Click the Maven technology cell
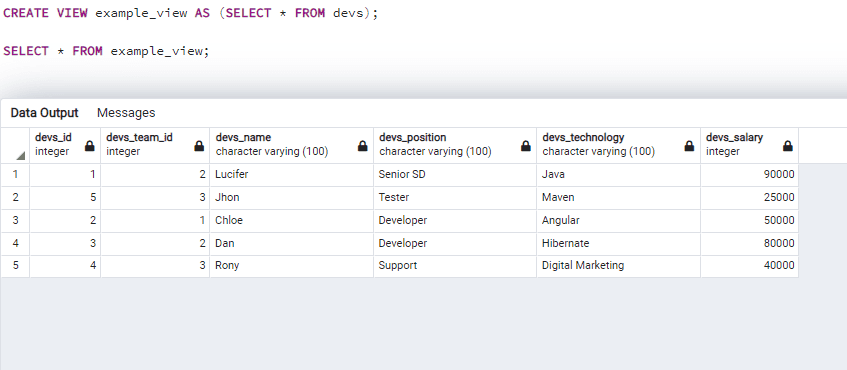 click(x=619, y=198)
